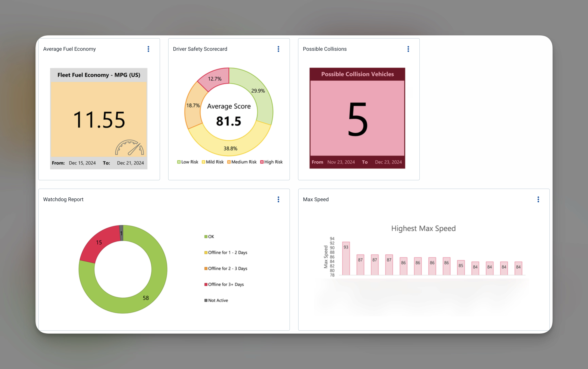Click the Possible Collision Vehicles number 5
The height and width of the screenshot is (369, 588).
point(357,119)
